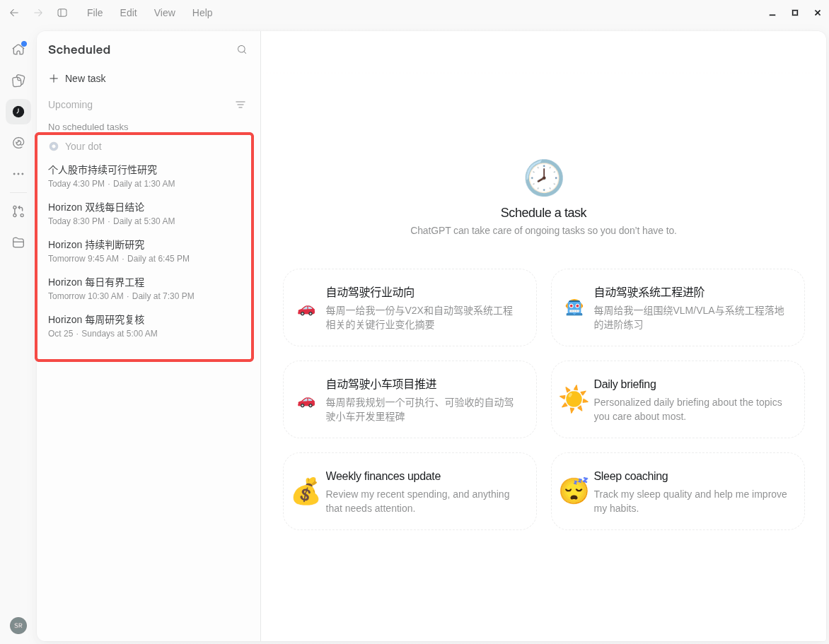Open the Help menu
829x644 pixels.
202,13
